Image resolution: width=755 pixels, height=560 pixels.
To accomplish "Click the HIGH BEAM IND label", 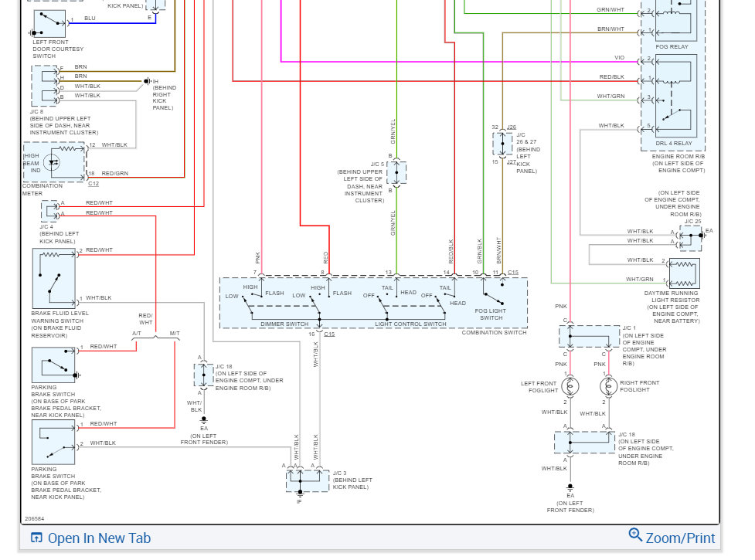I will point(31,163).
